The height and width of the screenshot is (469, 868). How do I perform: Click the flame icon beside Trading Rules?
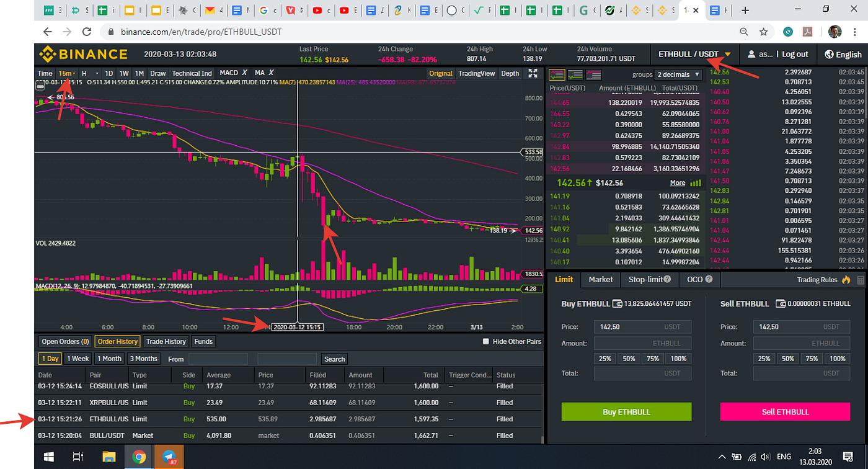coord(846,280)
